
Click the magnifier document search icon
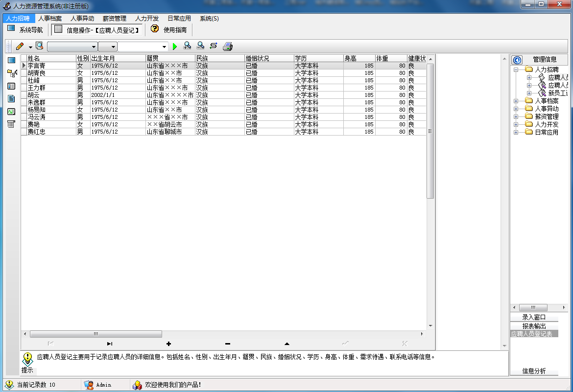tap(40, 46)
